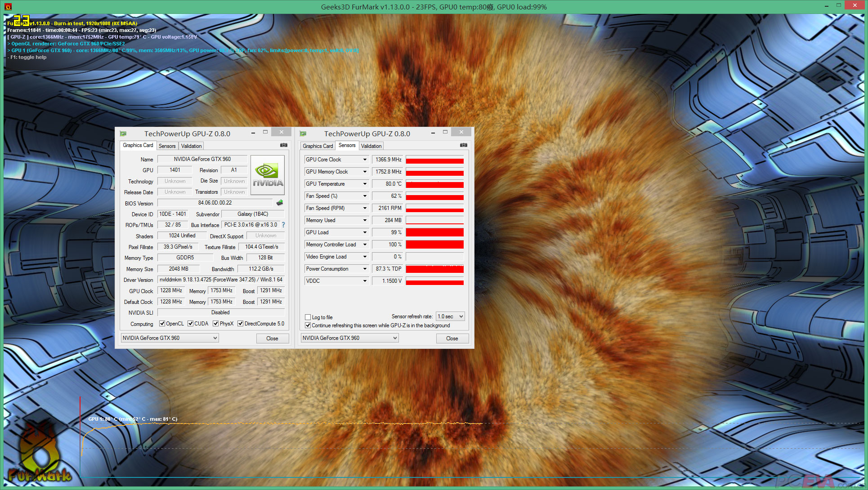Image resolution: width=868 pixels, height=490 pixels.
Task: Click the FurMark temperature graph label
Action: [133, 419]
